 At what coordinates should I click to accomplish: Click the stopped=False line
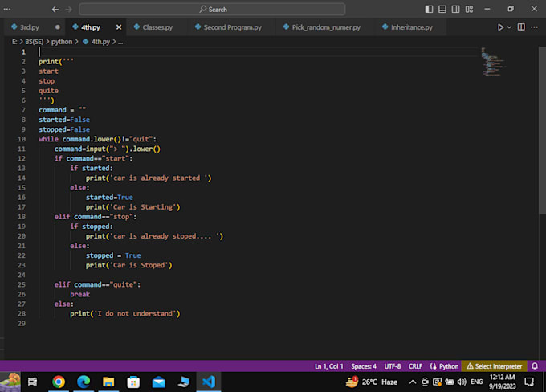tap(64, 129)
